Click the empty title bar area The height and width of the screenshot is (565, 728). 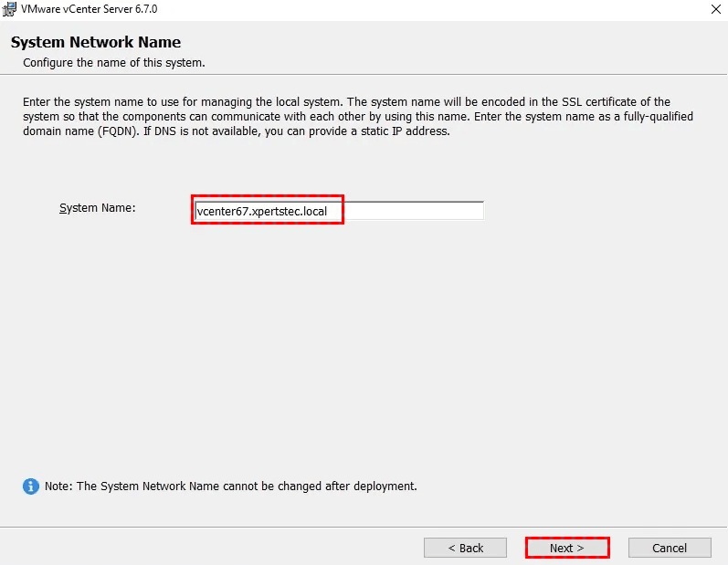tap(411, 9)
